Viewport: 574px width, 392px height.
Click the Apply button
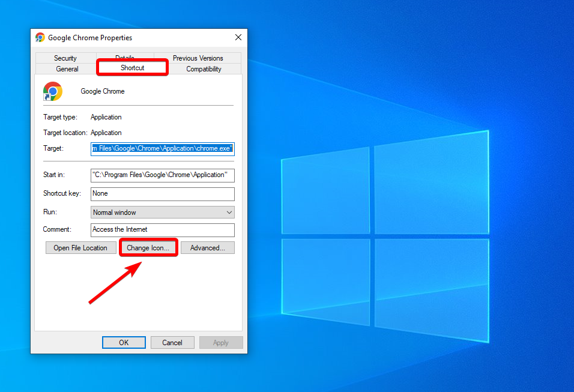tap(221, 342)
